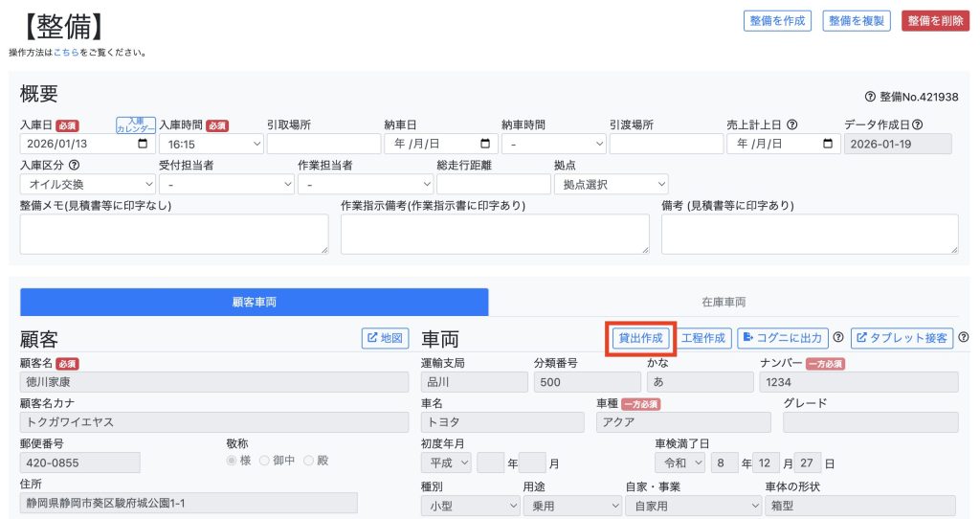The width and height of the screenshot is (980, 519).
Task: Expand the 拠点選択 dropdown
Action: pyautogui.click(x=612, y=184)
